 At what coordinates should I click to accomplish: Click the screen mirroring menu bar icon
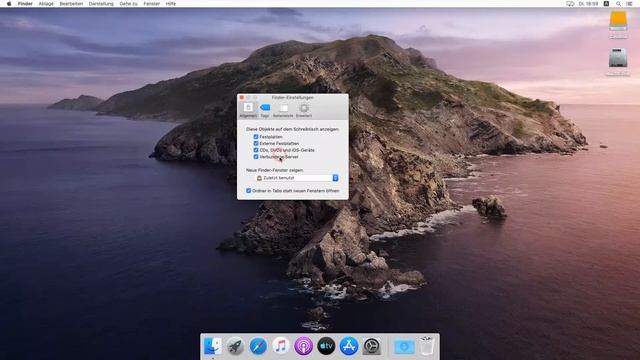(570, 4)
